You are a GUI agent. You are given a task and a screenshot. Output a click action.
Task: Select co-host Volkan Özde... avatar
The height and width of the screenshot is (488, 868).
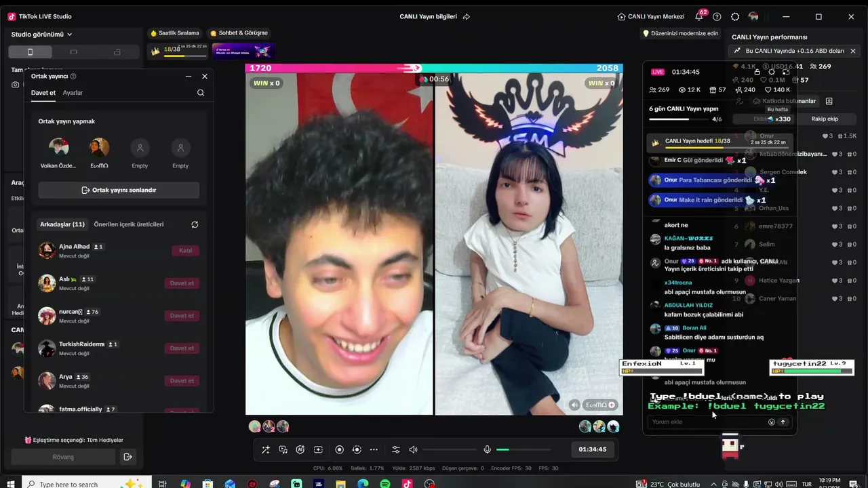coord(59,147)
